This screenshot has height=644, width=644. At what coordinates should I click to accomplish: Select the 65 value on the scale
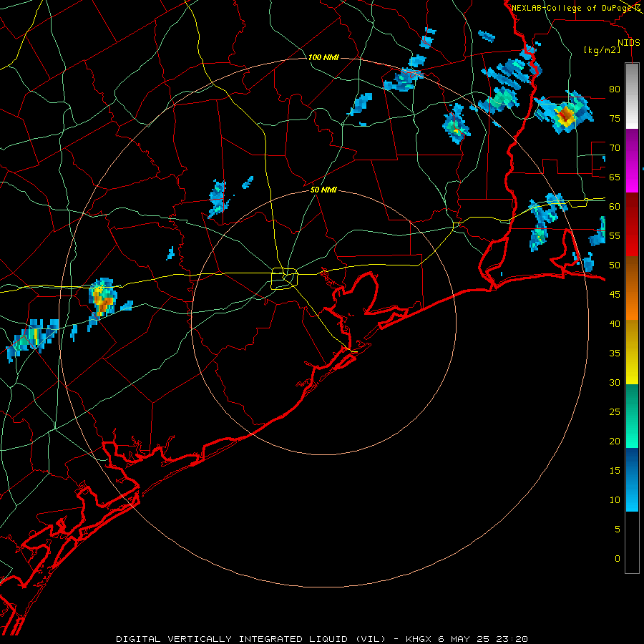[x=615, y=177]
